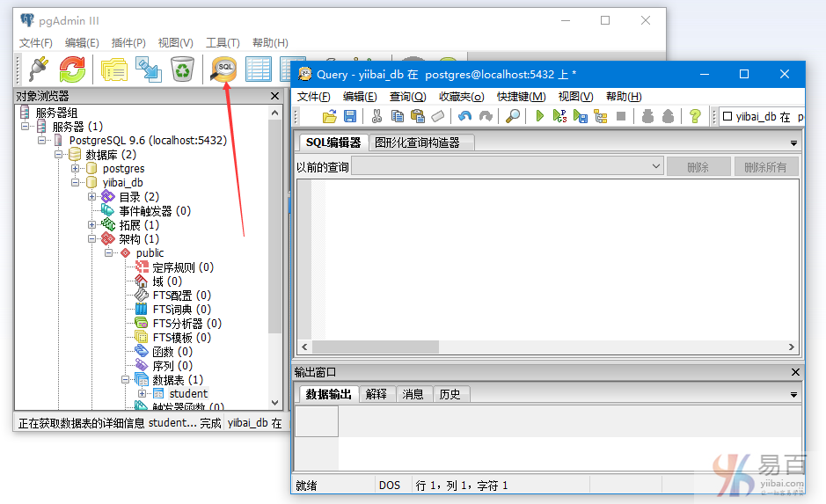The width and height of the screenshot is (826, 504).
Task: Click the find magnifier icon in query toolbar
Action: [512, 116]
